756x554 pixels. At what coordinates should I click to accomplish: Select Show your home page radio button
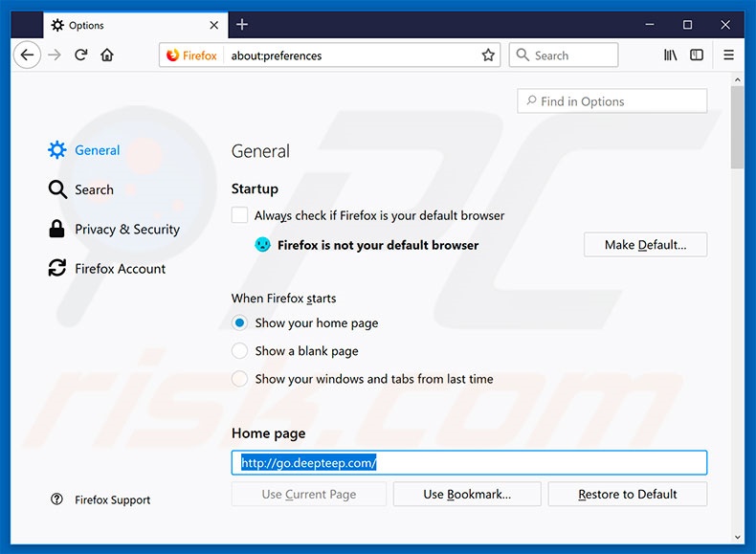click(239, 322)
